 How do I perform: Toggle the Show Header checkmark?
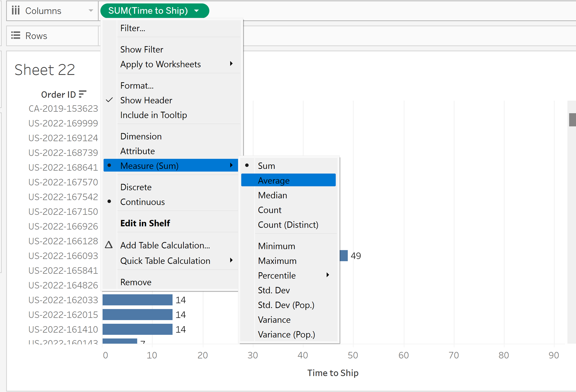click(x=109, y=100)
